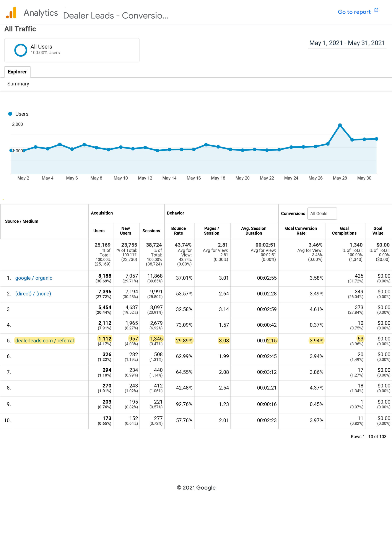Click the Source / Medium column header

[21, 221]
